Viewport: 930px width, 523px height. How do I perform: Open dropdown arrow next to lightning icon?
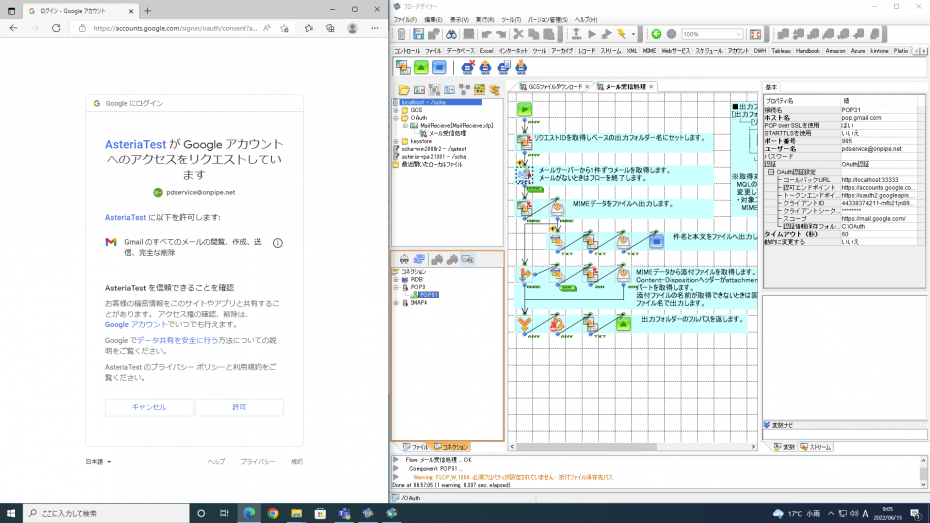(633, 34)
